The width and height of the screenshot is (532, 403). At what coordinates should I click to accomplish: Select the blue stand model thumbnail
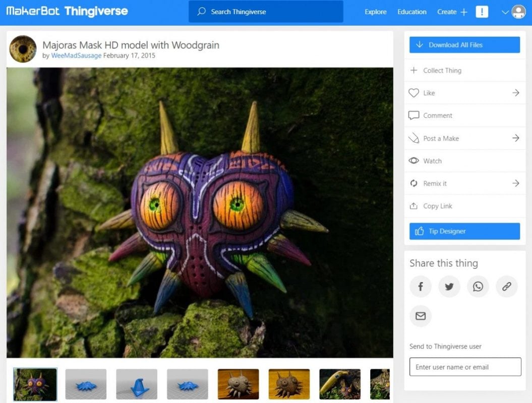point(137,384)
